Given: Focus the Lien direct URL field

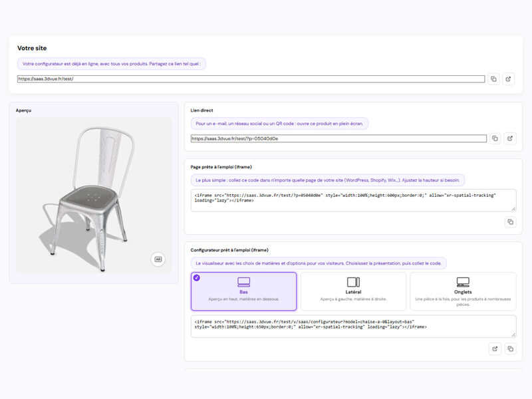Looking at the screenshot, I should pos(338,138).
